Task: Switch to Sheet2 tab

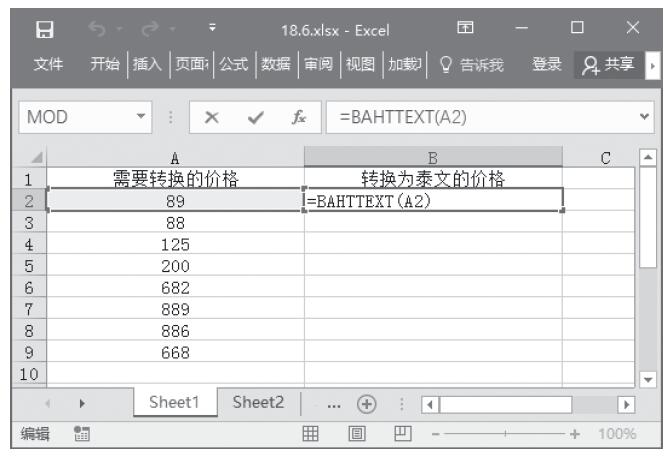Action: pyautogui.click(x=258, y=402)
